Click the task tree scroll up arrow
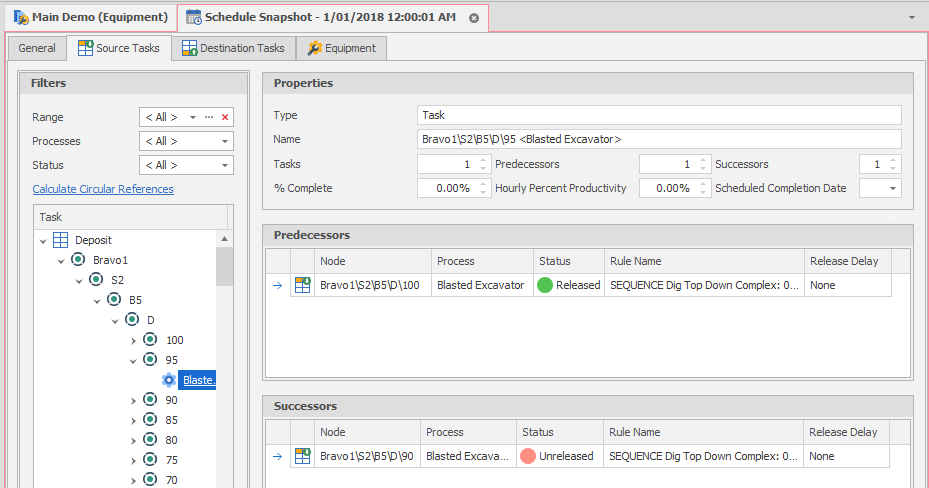 225,239
